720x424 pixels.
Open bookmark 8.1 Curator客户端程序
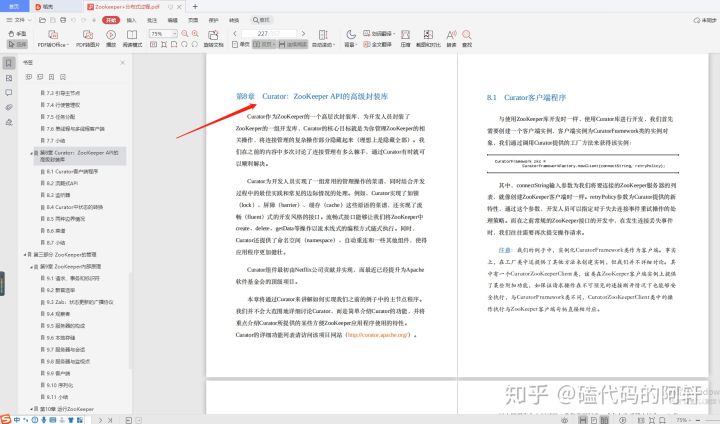pyautogui.click(x=72, y=171)
